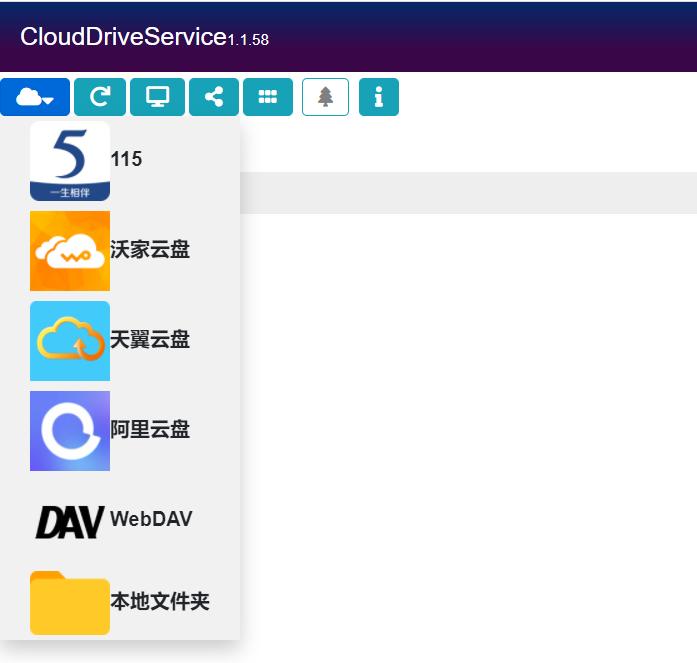The width and height of the screenshot is (697, 663).
Task: Click the grid view toolbar icon
Action: [x=268, y=97]
